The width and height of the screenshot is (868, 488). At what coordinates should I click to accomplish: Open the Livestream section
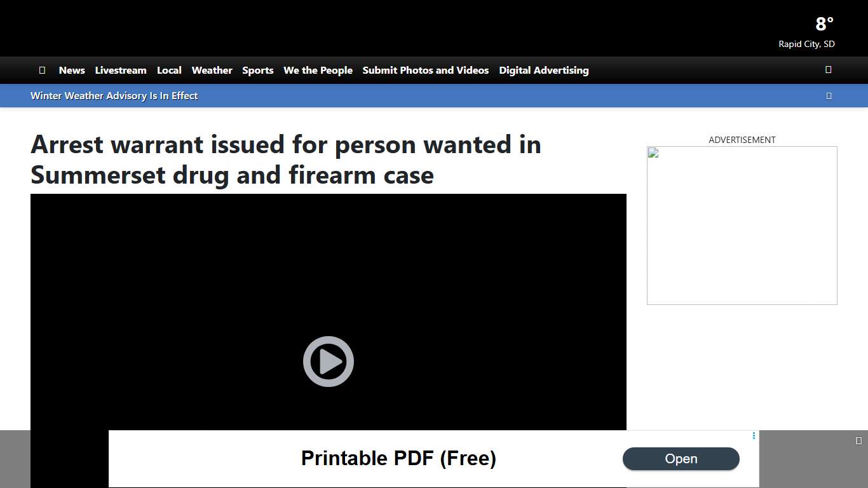tap(121, 70)
